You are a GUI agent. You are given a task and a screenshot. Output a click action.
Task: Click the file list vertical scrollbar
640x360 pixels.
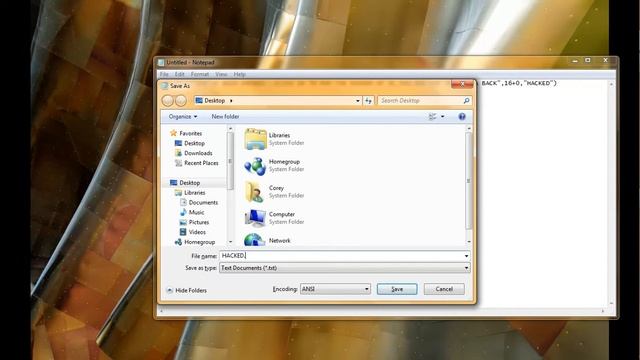pyautogui.click(x=469, y=181)
